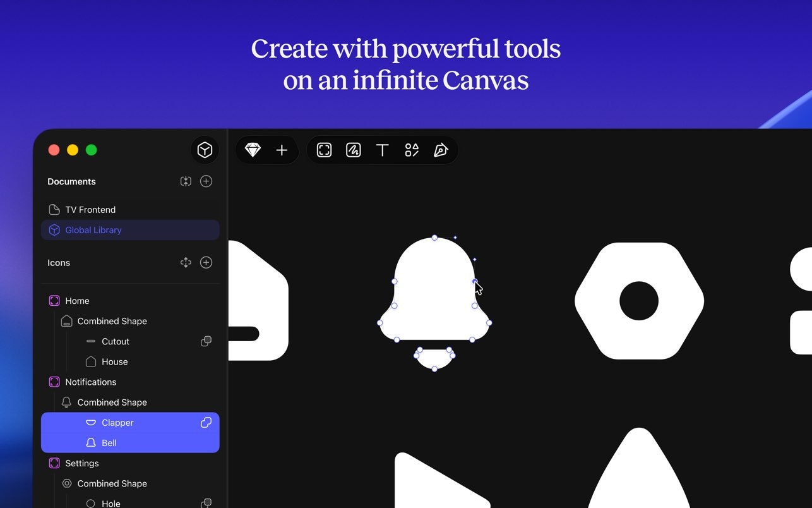Switch to the Global Library document
Screen dimensions: 812x508
93,229
